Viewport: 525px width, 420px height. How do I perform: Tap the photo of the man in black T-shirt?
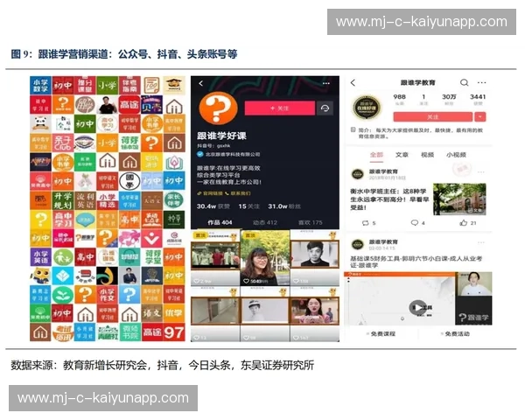107,104
